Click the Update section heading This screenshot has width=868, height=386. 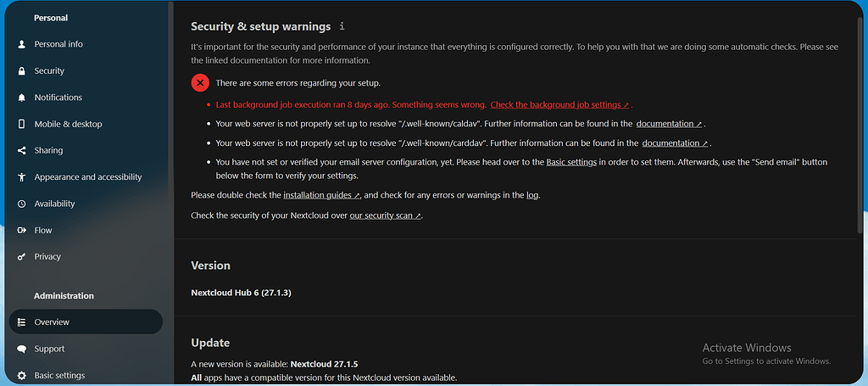(x=210, y=343)
